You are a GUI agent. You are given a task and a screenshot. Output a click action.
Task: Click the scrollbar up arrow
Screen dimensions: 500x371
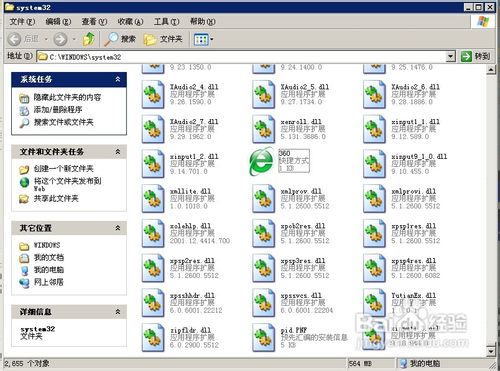pyautogui.click(x=491, y=70)
